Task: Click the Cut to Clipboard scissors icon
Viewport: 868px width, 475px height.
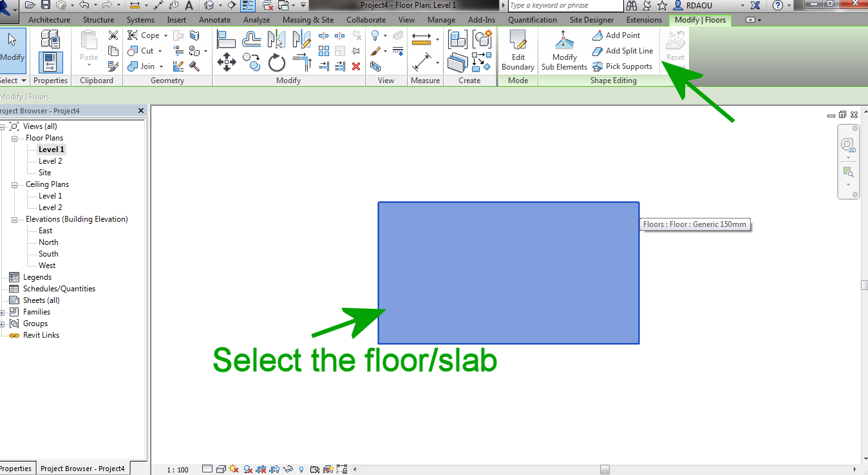Action: coord(113,35)
